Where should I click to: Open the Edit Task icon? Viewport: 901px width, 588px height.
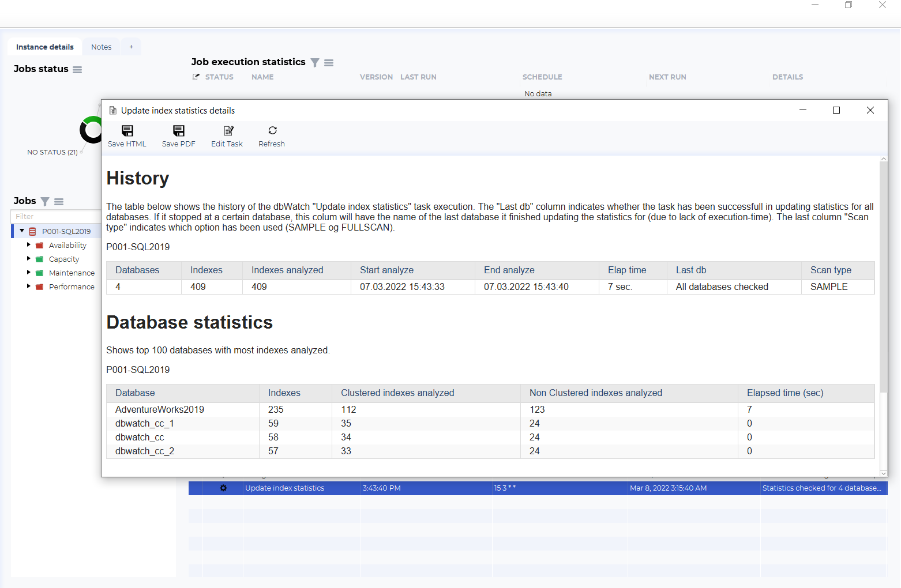pos(227,135)
